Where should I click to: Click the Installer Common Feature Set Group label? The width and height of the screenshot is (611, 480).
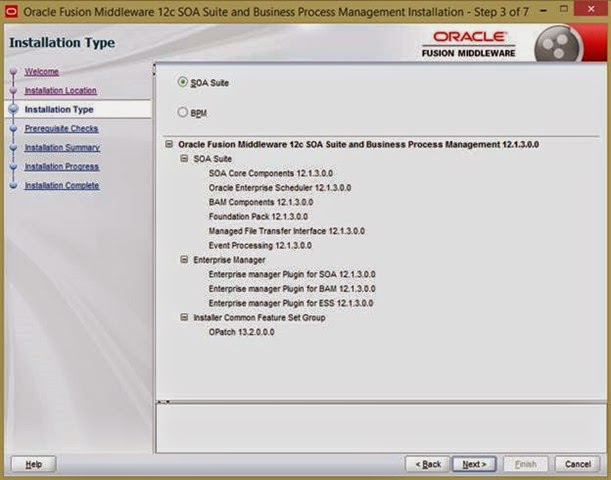tap(259, 318)
